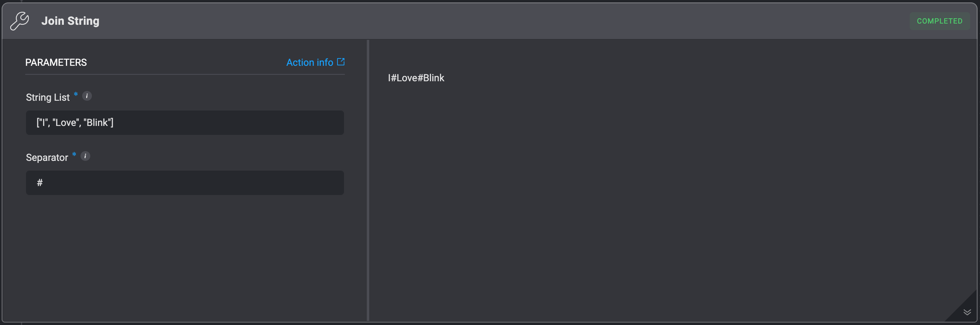This screenshot has width=980, height=325.
Task: Show info tooltip for String List
Action: (87, 96)
